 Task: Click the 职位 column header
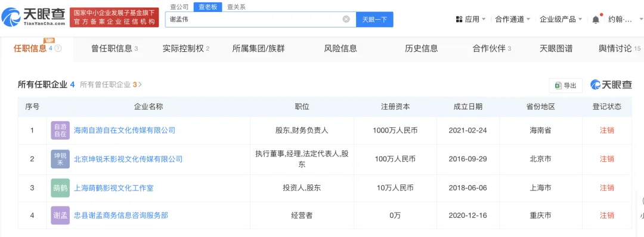click(302, 107)
